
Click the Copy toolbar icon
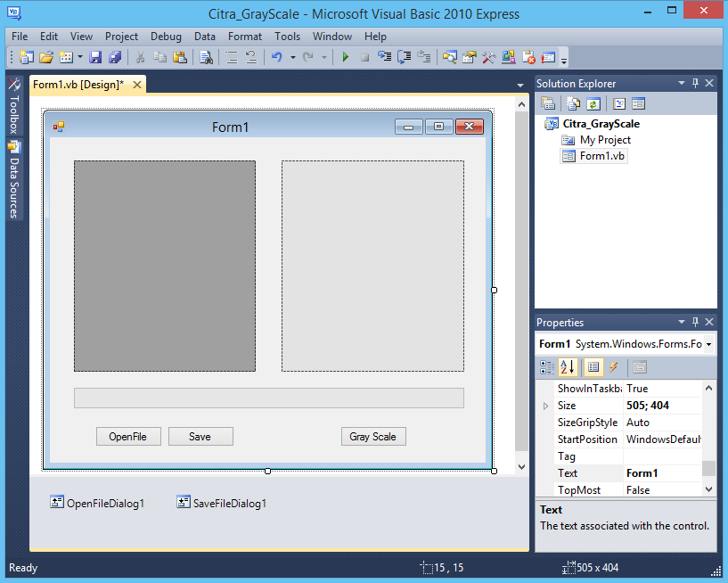point(160,57)
